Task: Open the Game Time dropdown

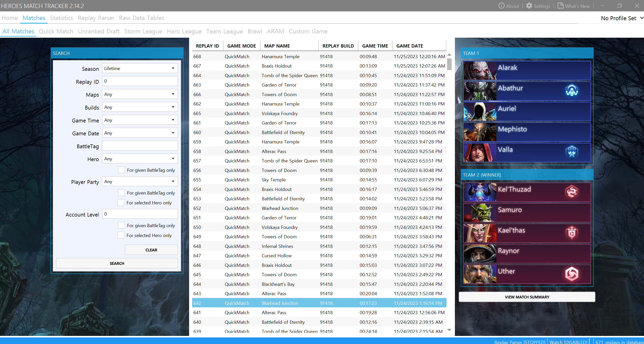Action: [x=140, y=120]
